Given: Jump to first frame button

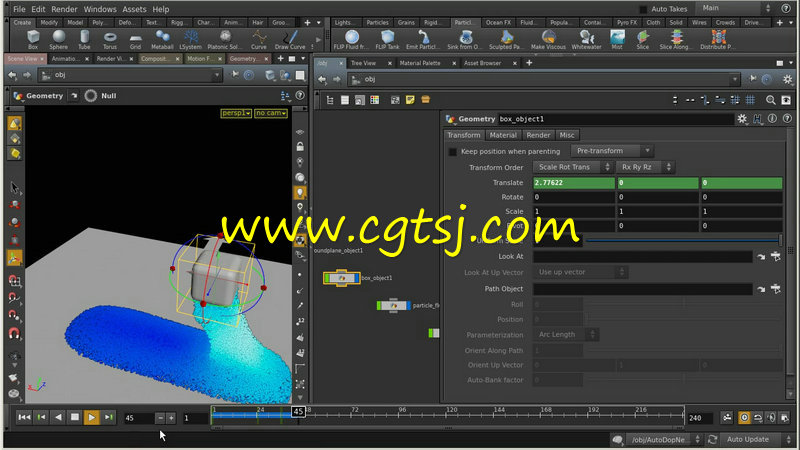Looking at the screenshot, I should click(x=24, y=417).
